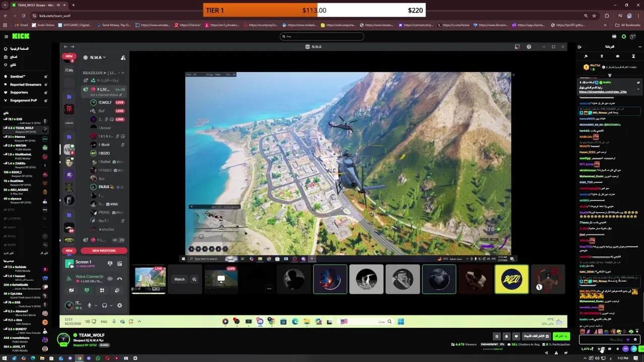This screenshot has height=362, width=644.
Task: Open the Discord activities grid button
Action: [102, 290]
